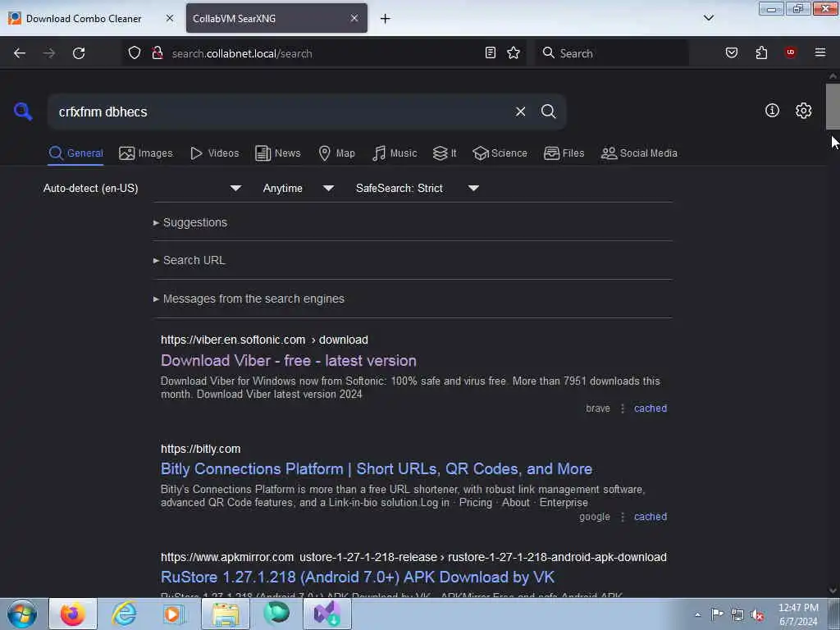Image resolution: width=840 pixels, height=630 pixels.
Task: Click the Firefox taskbar icon
Action: point(73,614)
